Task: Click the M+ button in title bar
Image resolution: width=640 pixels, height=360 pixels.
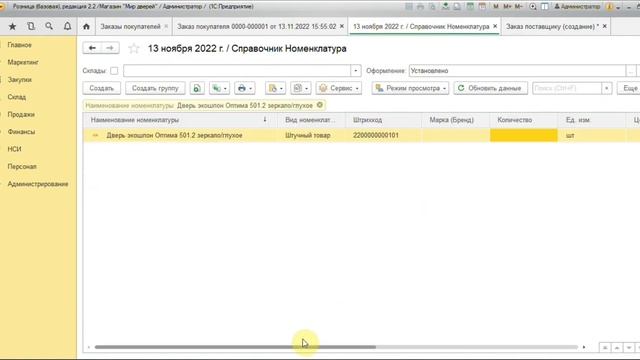Action: click(507, 7)
